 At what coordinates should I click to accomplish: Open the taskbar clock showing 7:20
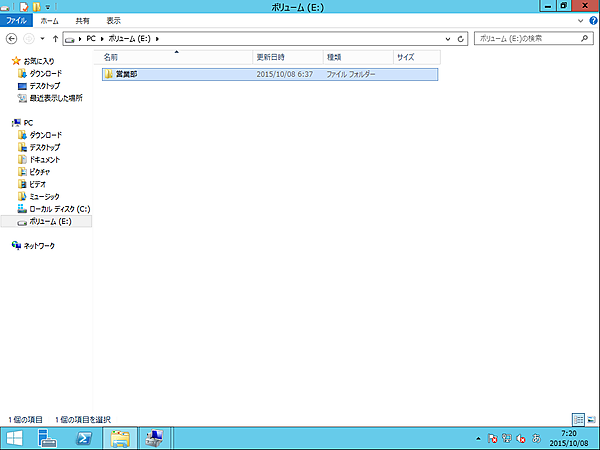[569, 439]
